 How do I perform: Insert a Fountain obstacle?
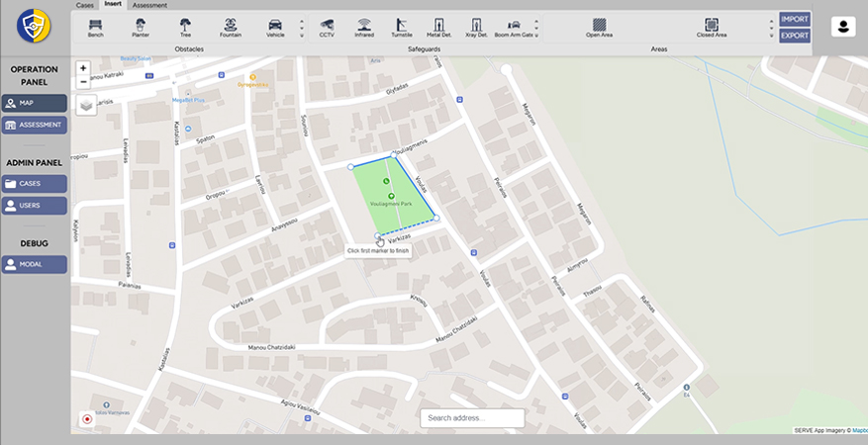tap(230, 27)
